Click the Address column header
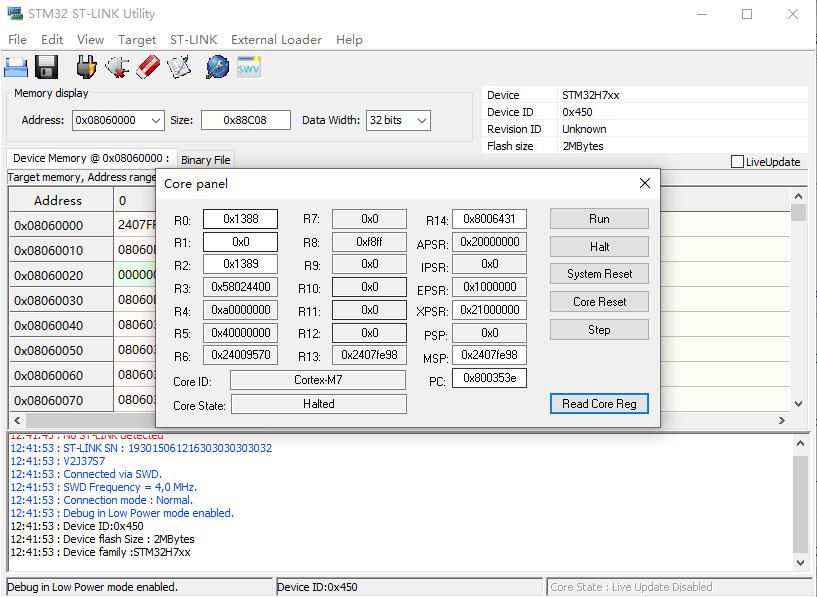Screen dimensions: 817x597 coord(61,201)
